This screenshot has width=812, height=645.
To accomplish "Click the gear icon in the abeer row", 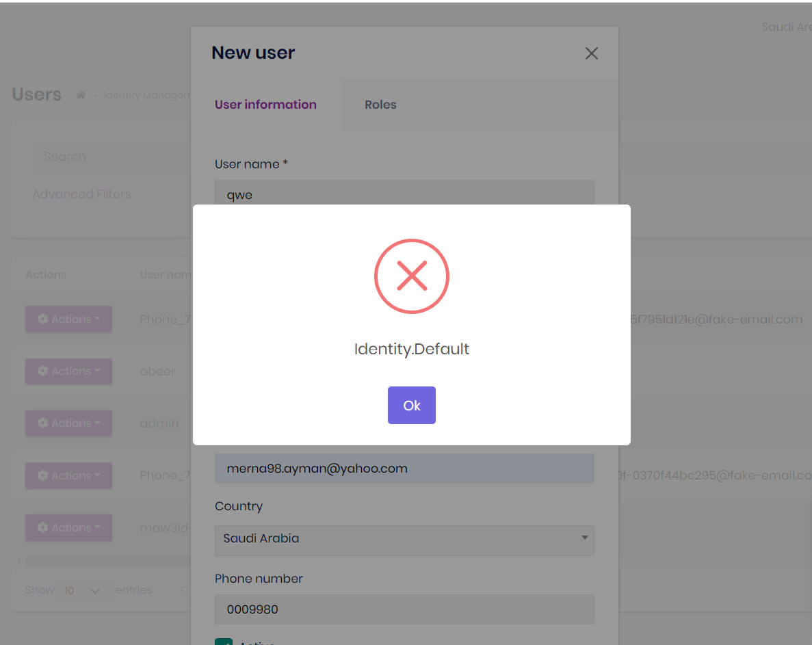I will [43, 371].
